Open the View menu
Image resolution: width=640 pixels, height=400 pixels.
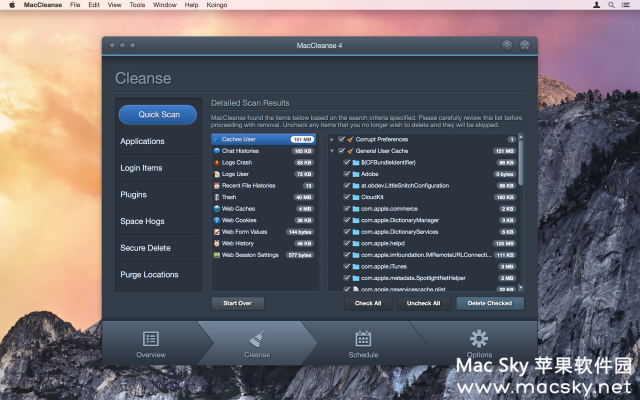(x=115, y=5)
